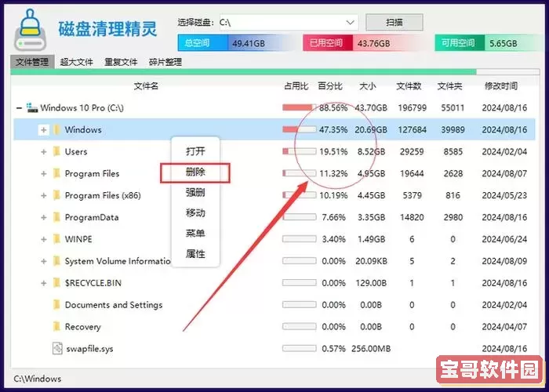Expand the Windows folder node

[x=44, y=129]
